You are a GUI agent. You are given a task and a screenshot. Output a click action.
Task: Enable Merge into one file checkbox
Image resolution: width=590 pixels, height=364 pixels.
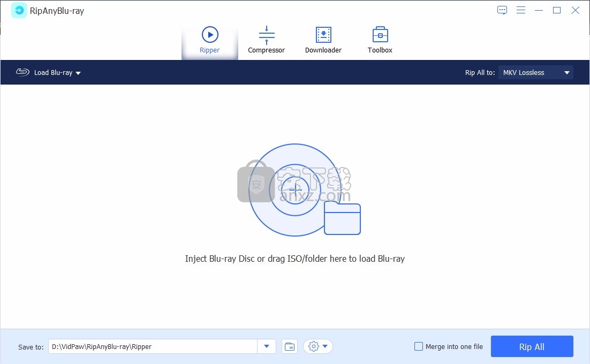tap(419, 346)
